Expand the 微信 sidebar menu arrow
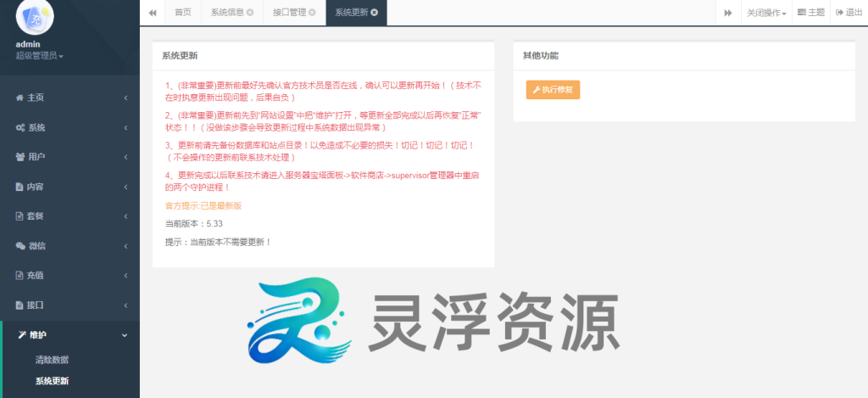The height and width of the screenshot is (398, 868). point(125,246)
